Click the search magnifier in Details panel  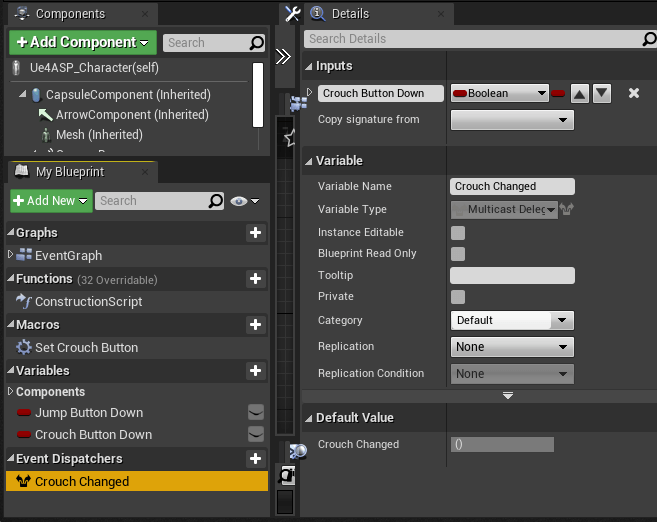649,39
